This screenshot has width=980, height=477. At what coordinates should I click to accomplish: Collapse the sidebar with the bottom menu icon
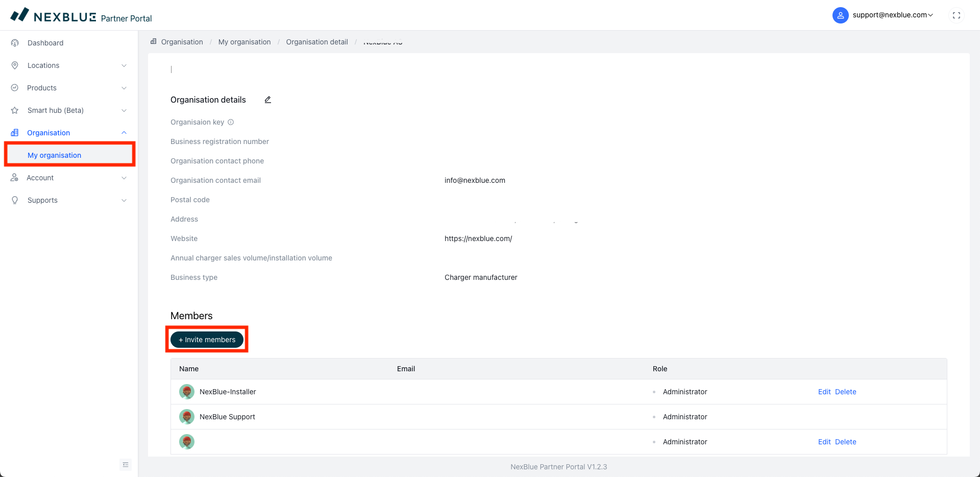(x=125, y=465)
